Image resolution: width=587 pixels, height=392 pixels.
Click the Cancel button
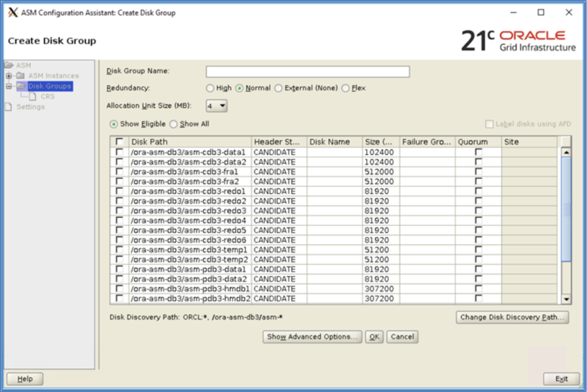tap(402, 337)
